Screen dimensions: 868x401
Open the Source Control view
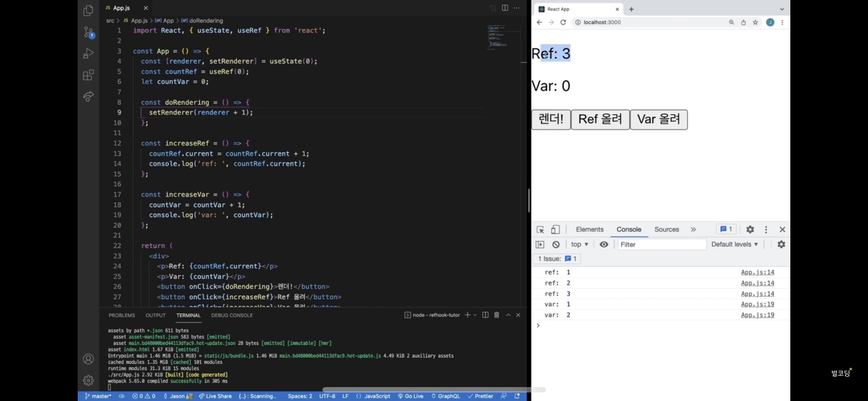tap(88, 32)
